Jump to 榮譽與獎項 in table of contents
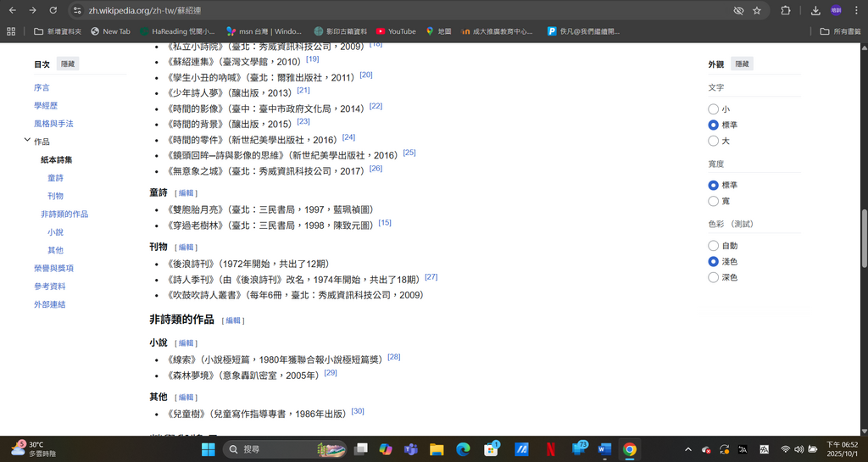Image resolution: width=868 pixels, height=462 pixels. [x=53, y=268]
